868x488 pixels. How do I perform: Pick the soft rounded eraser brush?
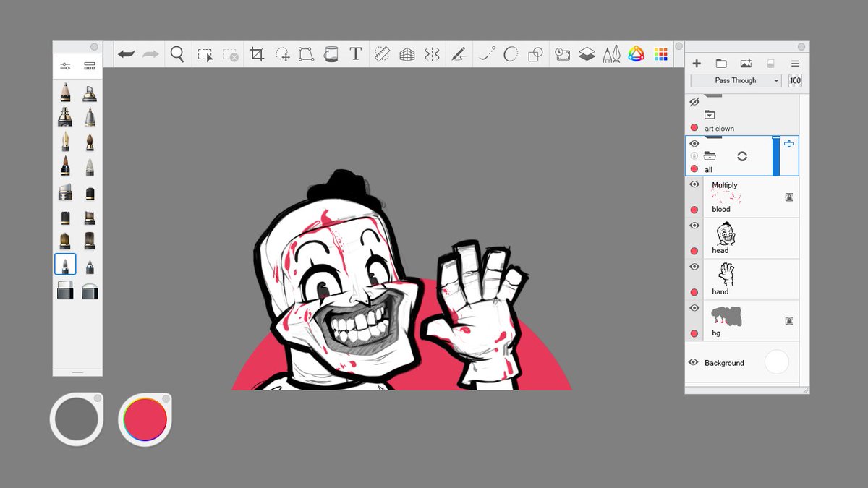[x=90, y=291]
